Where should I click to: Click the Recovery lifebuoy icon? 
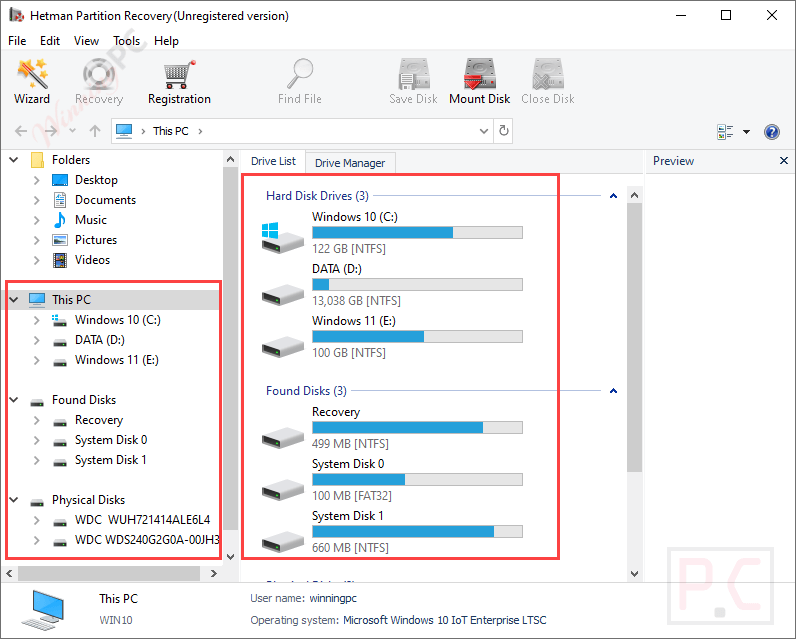click(x=99, y=74)
